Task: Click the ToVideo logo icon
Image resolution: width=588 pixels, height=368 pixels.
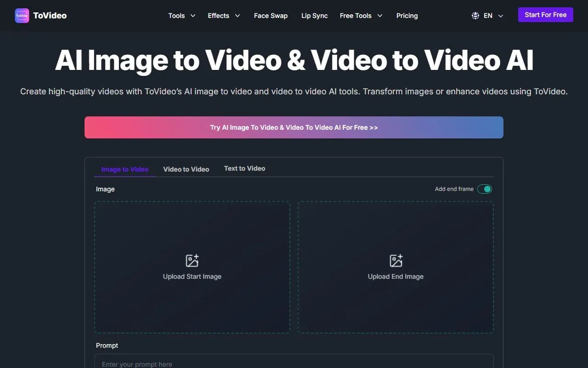Action: coord(22,15)
